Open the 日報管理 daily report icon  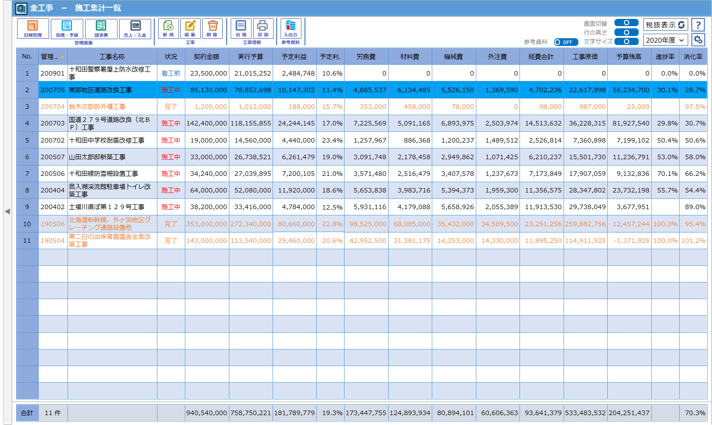click(x=32, y=29)
